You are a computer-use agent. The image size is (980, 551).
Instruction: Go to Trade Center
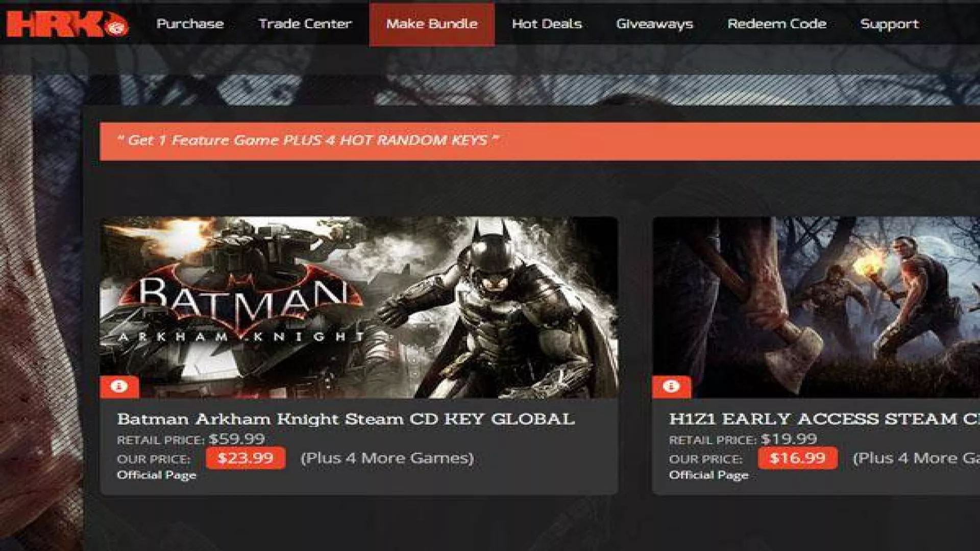(x=305, y=24)
